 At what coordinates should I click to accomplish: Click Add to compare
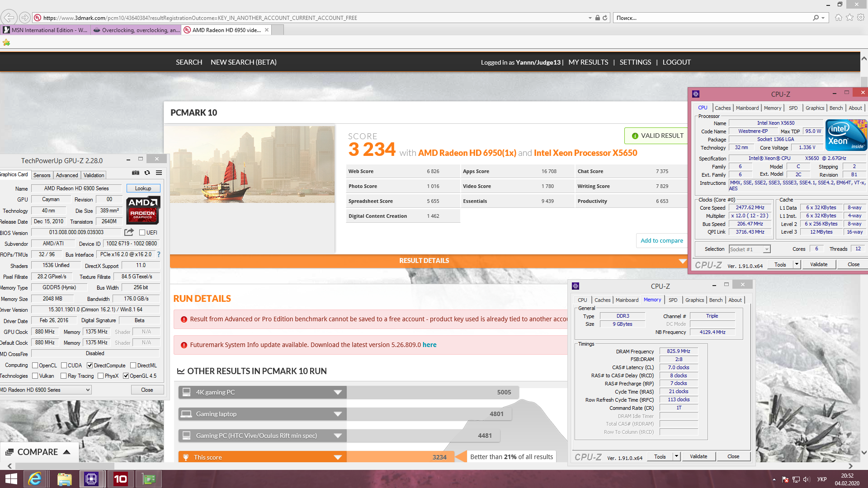tap(662, 241)
